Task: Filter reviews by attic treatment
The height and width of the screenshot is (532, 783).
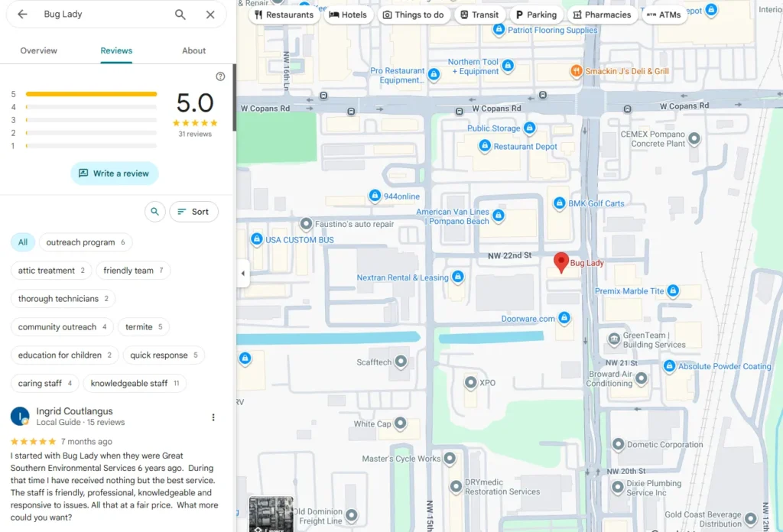Action: coord(51,271)
